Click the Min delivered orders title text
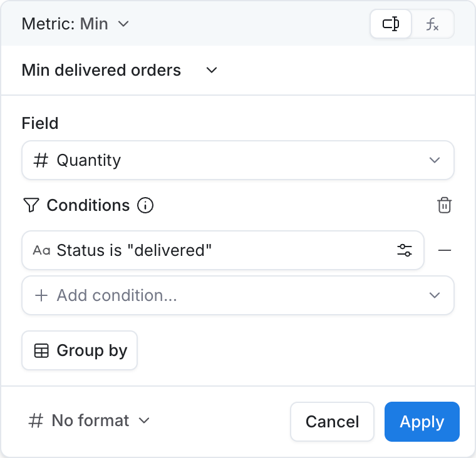Viewport: 476px width, 458px height. tap(101, 70)
